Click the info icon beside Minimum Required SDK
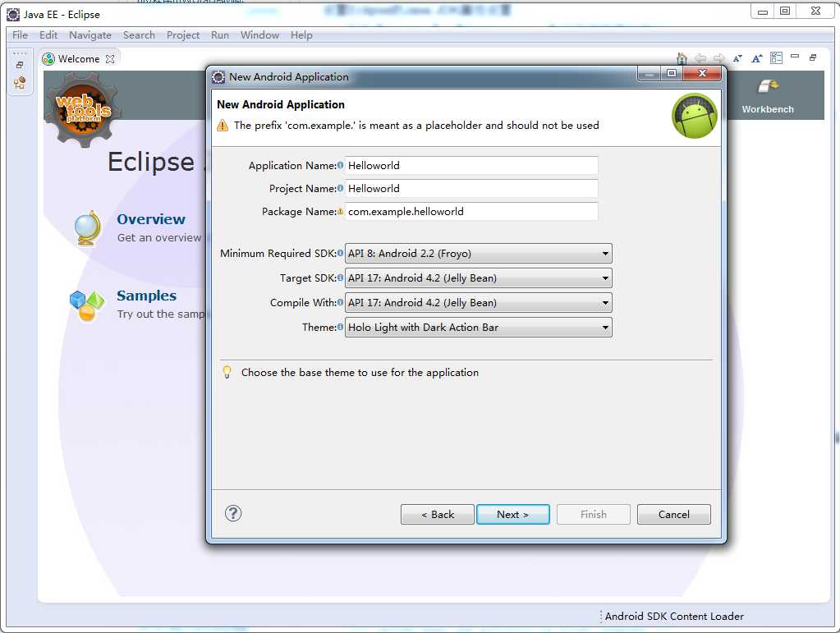This screenshot has height=633, width=840. coord(340,253)
